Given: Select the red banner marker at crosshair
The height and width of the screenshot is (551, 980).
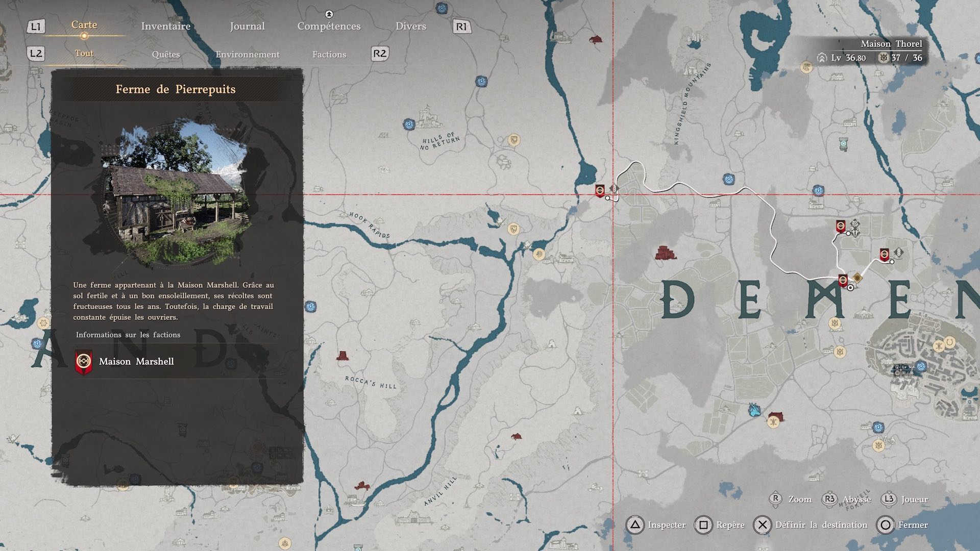Looking at the screenshot, I should [x=600, y=190].
